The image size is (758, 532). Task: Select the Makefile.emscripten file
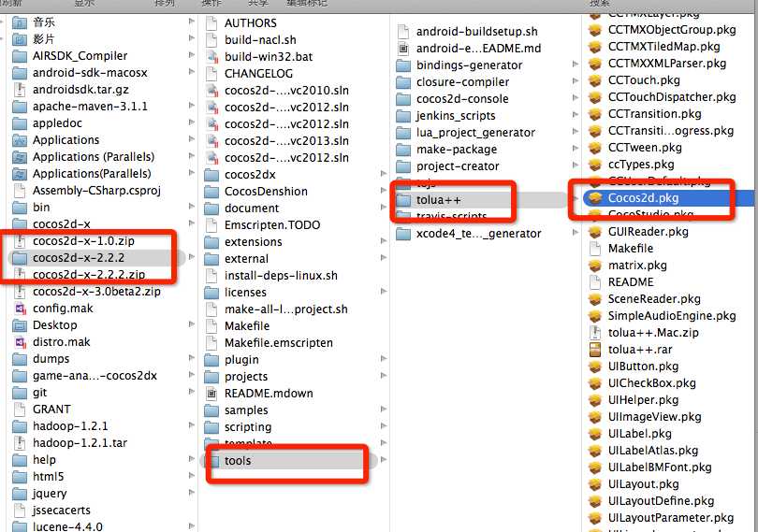[279, 343]
